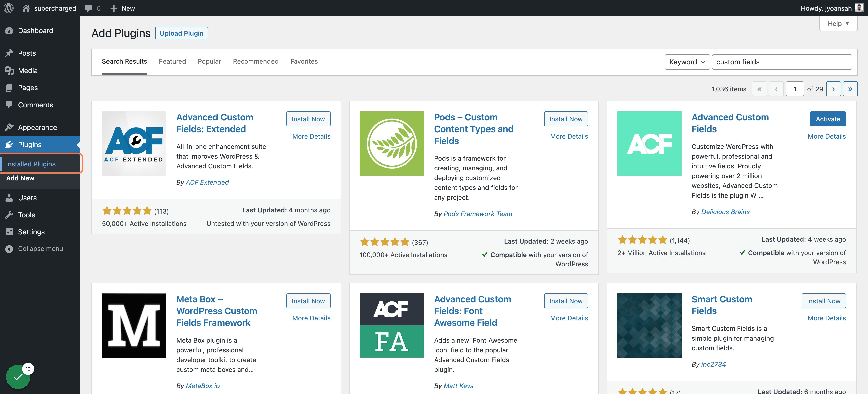This screenshot has height=394, width=868.
Task: Open the Appearance menu
Action: (x=40, y=127)
